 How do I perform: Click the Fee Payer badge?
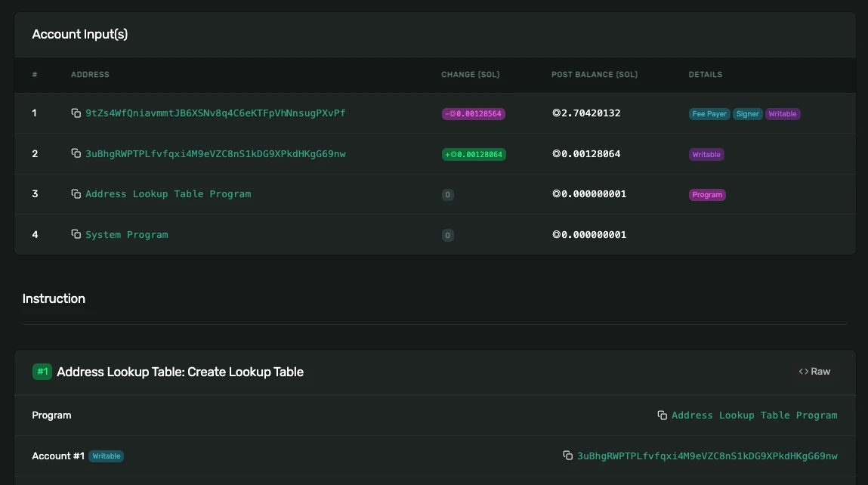709,114
